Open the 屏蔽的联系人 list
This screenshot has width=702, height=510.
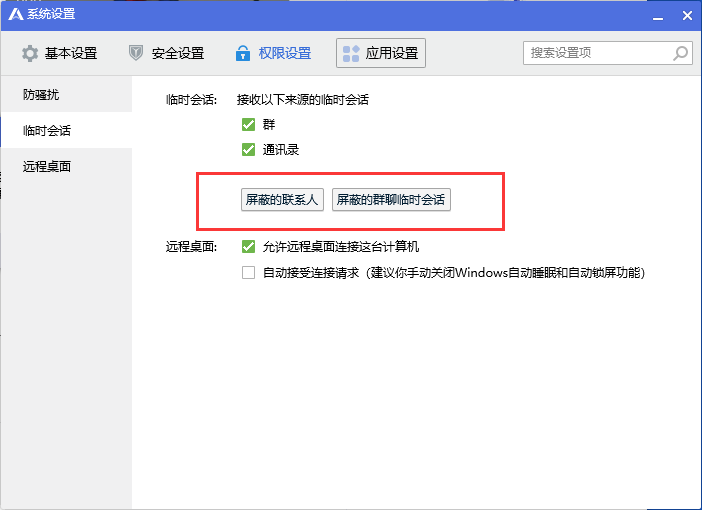pyautogui.click(x=282, y=200)
